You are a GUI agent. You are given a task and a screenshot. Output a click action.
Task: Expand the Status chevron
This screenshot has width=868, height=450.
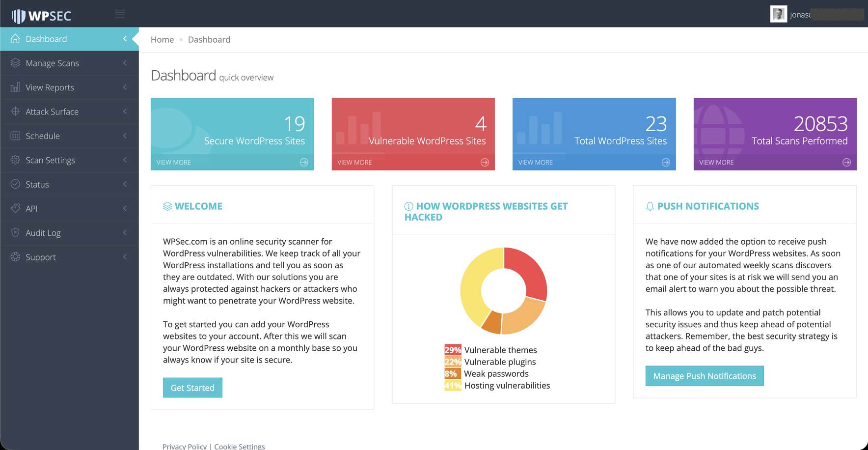click(125, 184)
